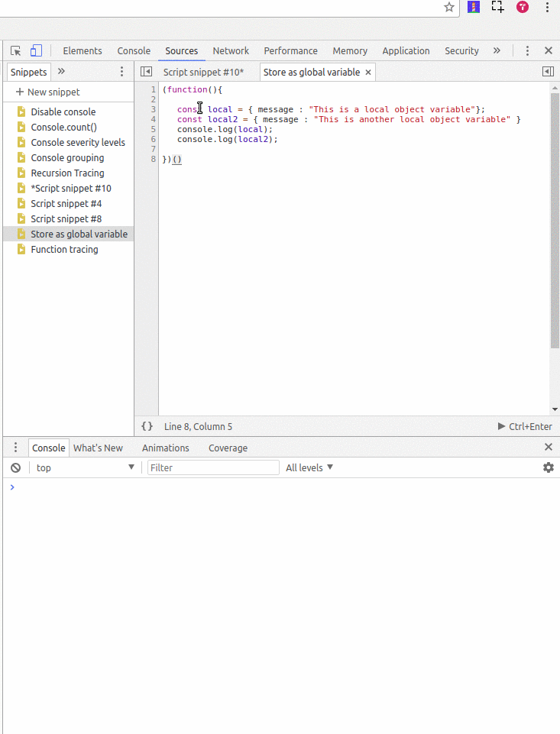
Task: Click the Console severity levels file icon
Action: [x=21, y=143]
